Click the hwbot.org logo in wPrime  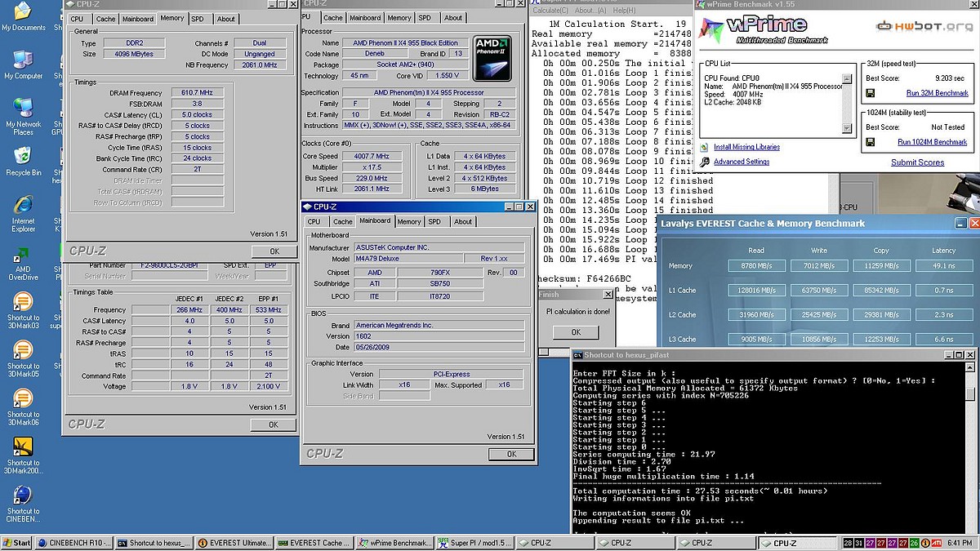coord(924,26)
